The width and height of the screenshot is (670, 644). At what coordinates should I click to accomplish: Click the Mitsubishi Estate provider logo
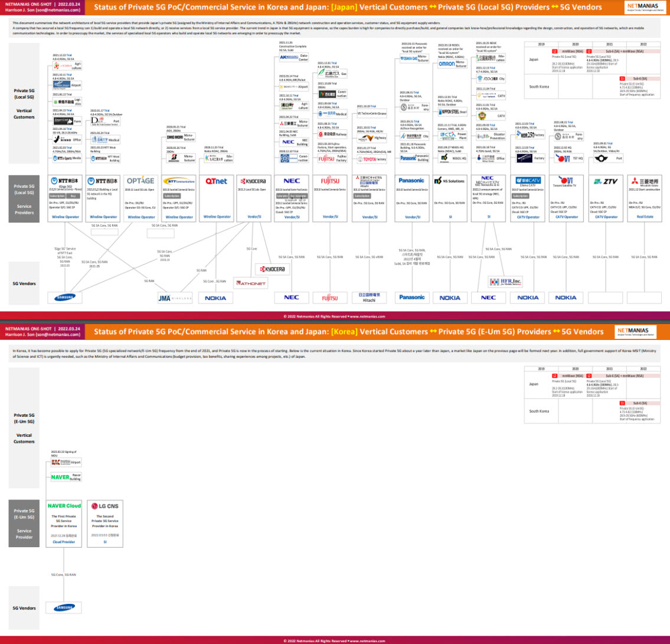[x=645, y=181]
